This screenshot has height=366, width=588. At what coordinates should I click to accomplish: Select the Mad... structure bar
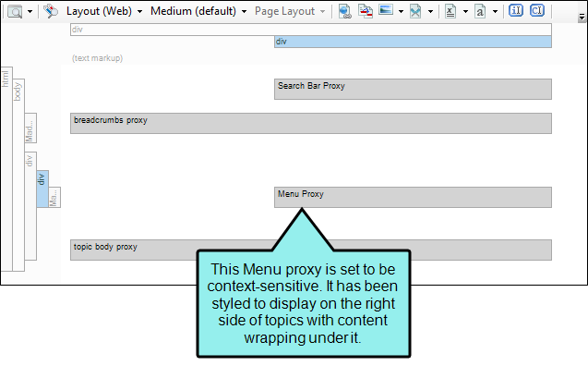pyautogui.click(x=30, y=128)
